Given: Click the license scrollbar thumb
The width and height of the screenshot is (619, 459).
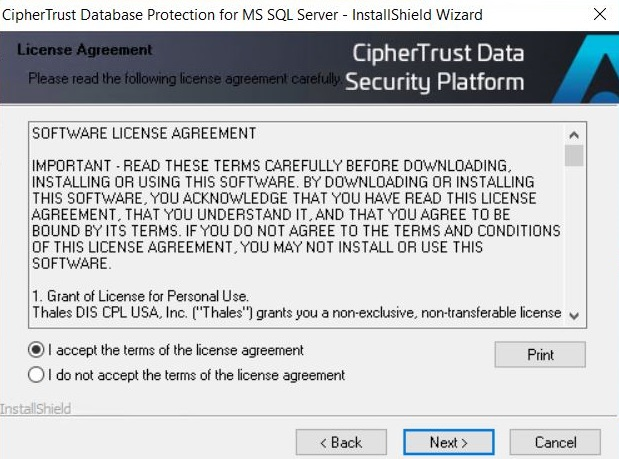Looking at the screenshot, I should pyautogui.click(x=574, y=155).
